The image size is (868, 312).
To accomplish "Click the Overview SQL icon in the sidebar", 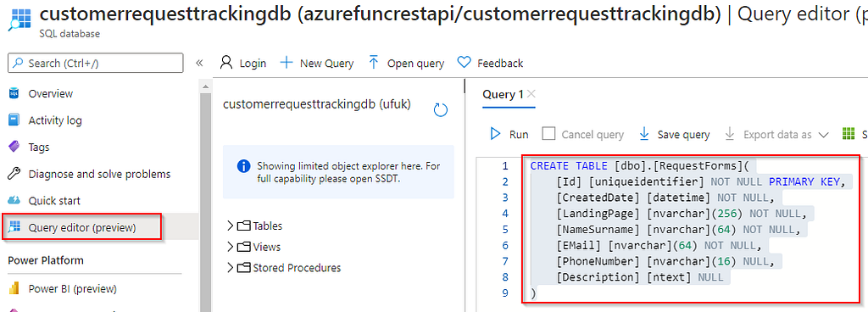I will point(14,93).
